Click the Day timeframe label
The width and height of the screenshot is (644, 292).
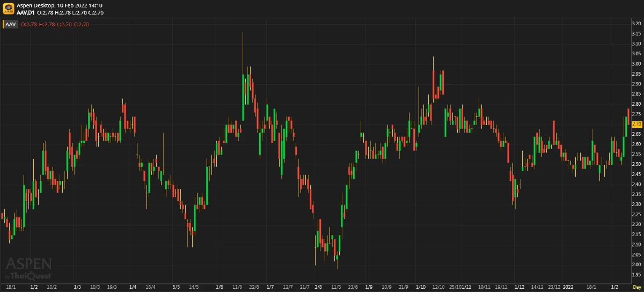(636, 287)
